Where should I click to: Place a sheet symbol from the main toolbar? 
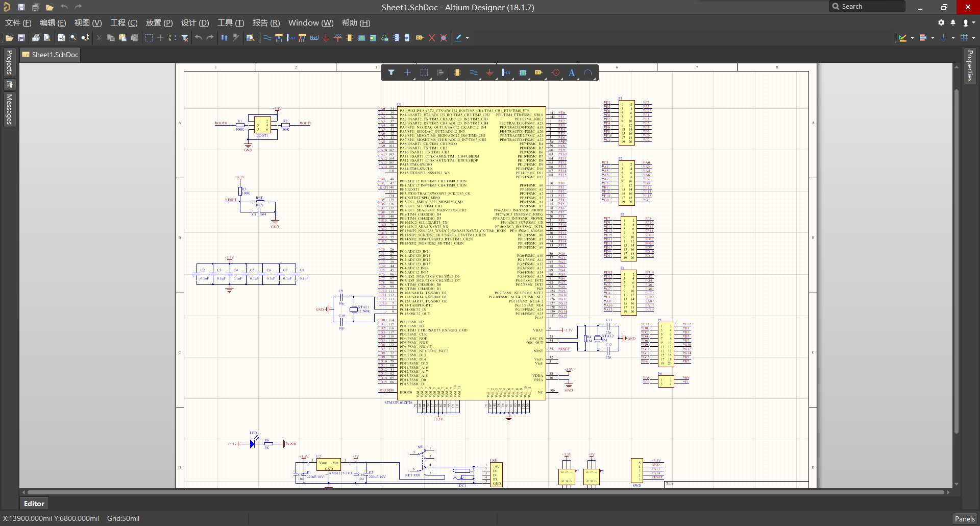(x=361, y=38)
